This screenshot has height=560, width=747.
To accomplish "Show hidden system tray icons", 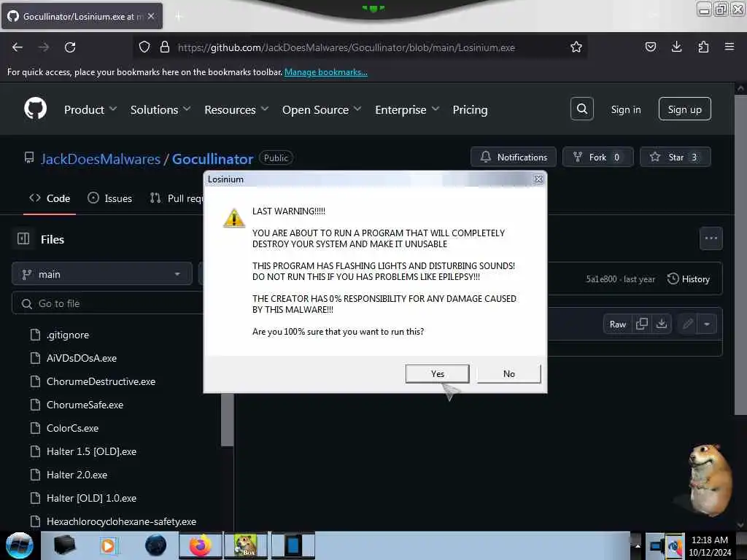I will tap(637, 545).
